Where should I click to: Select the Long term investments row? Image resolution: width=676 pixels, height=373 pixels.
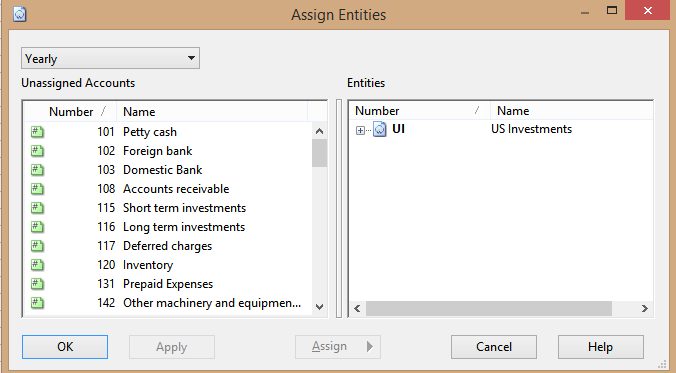tap(168, 227)
